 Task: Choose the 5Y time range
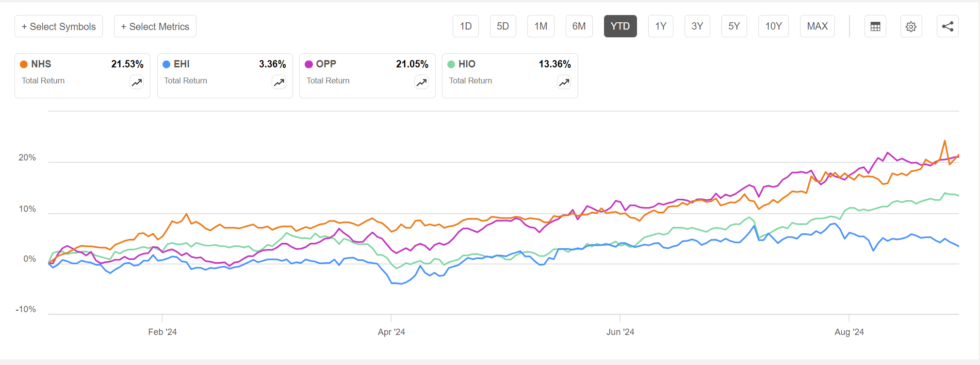[734, 26]
